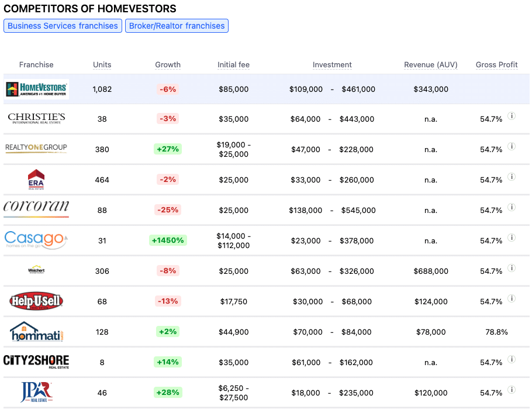Click the Investment column header
The image size is (532, 416).
click(x=332, y=64)
